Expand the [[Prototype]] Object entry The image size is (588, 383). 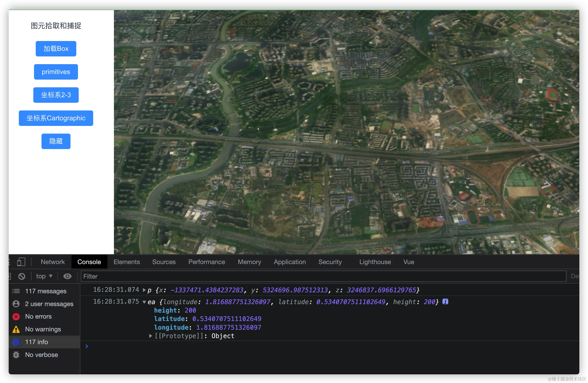150,336
